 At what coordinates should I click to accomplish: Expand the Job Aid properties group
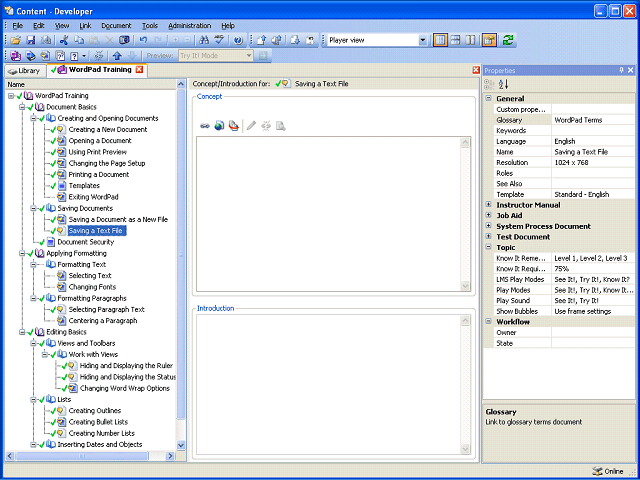(x=488, y=215)
